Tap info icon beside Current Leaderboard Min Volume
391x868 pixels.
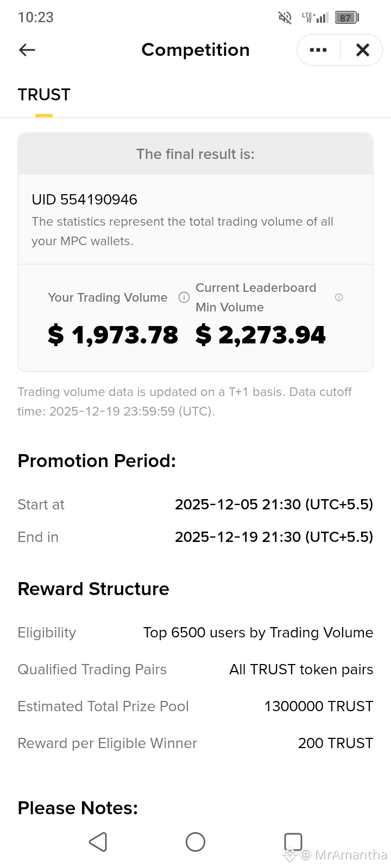point(339,297)
